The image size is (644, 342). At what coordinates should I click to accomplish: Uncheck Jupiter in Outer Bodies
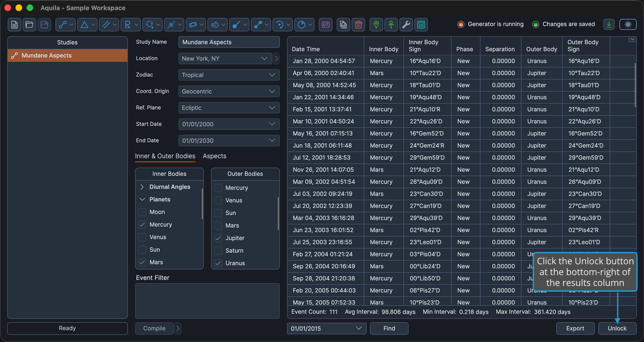point(218,238)
